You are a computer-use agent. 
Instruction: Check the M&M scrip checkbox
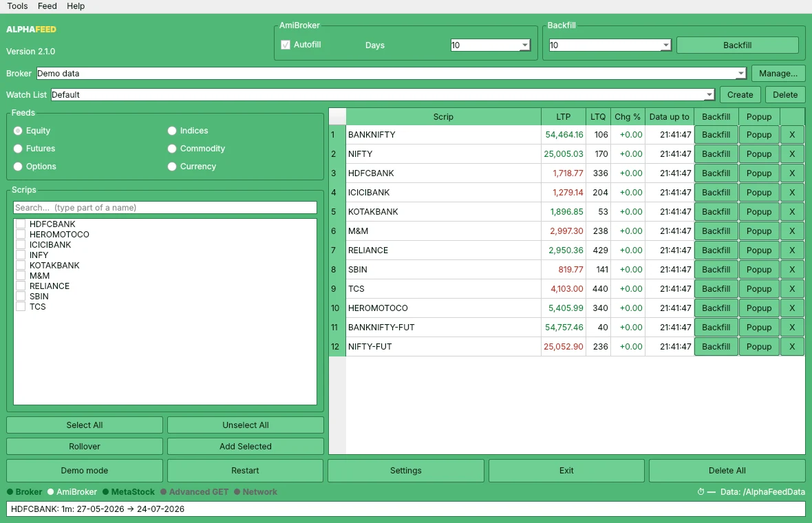pos(21,276)
